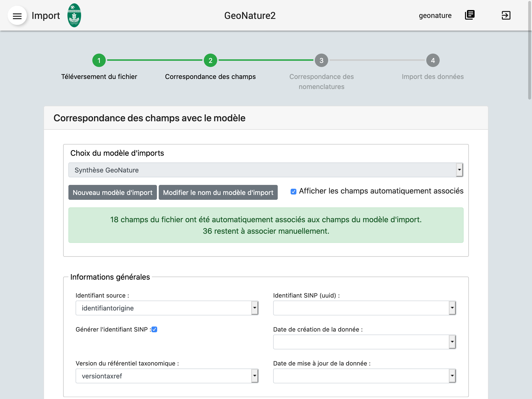Go to step 1 circle Téléversement

coord(99,60)
